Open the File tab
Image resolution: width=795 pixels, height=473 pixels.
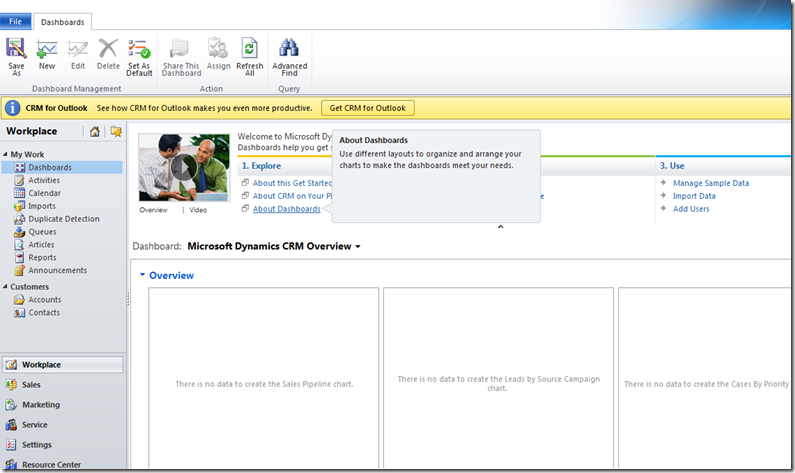[15, 21]
